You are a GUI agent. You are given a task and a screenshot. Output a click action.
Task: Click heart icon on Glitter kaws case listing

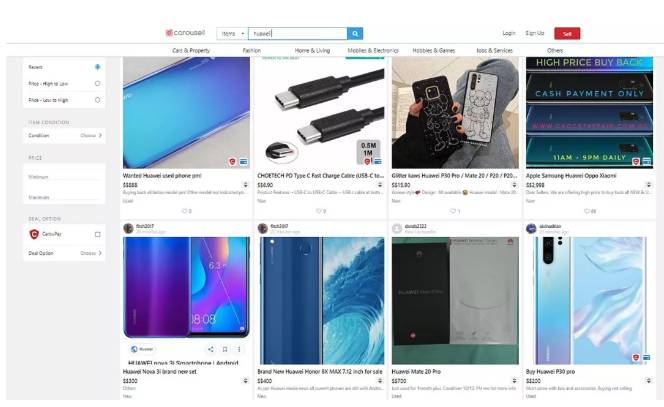point(454,211)
